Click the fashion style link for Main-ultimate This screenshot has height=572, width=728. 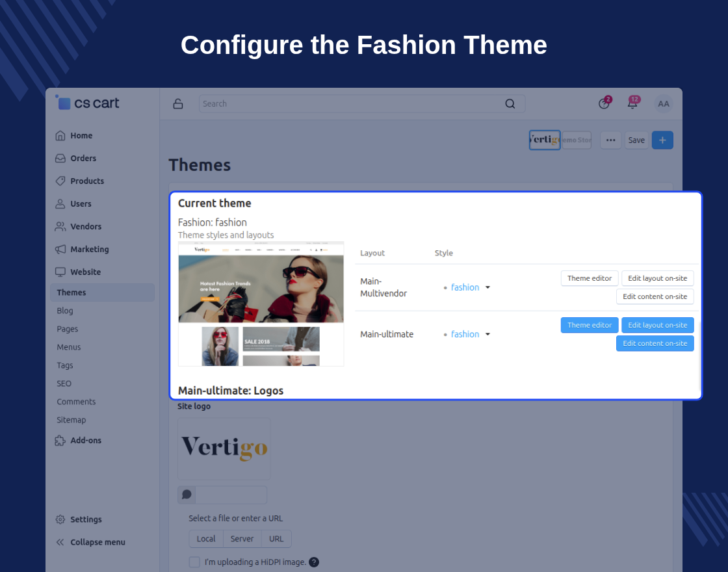point(465,334)
